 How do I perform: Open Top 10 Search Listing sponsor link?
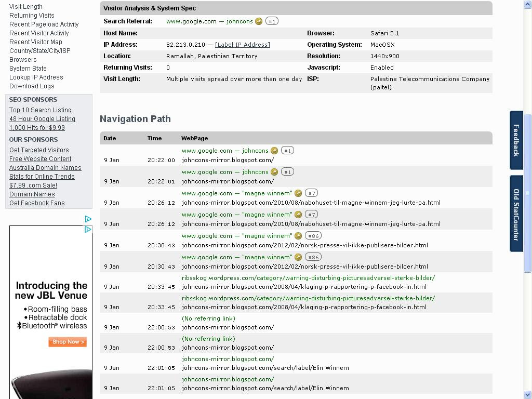point(41,110)
